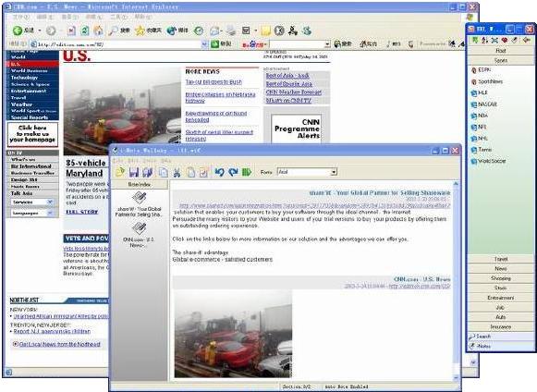Open NHL link in sidebar panel
Screen dimensions: 537x392
480,138
